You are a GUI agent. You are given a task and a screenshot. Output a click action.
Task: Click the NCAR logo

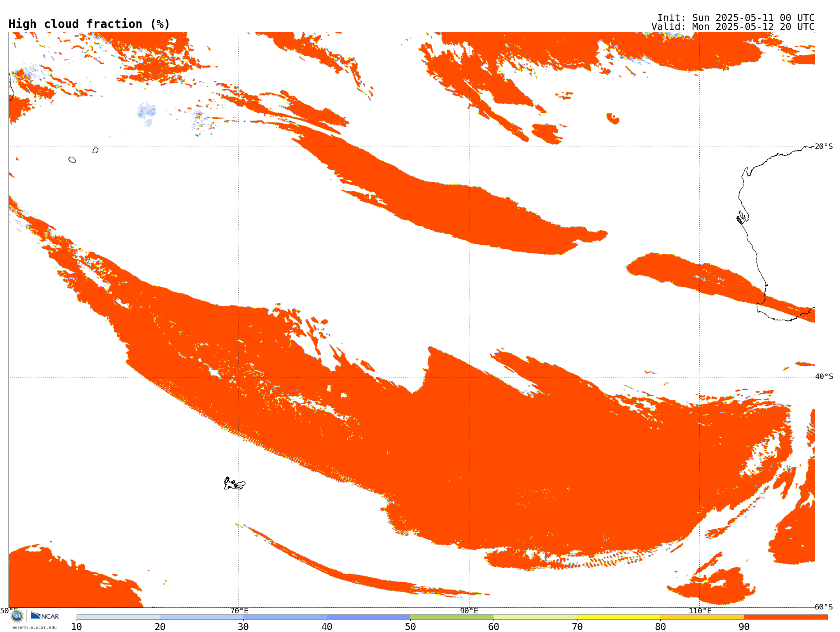click(x=45, y=616)
